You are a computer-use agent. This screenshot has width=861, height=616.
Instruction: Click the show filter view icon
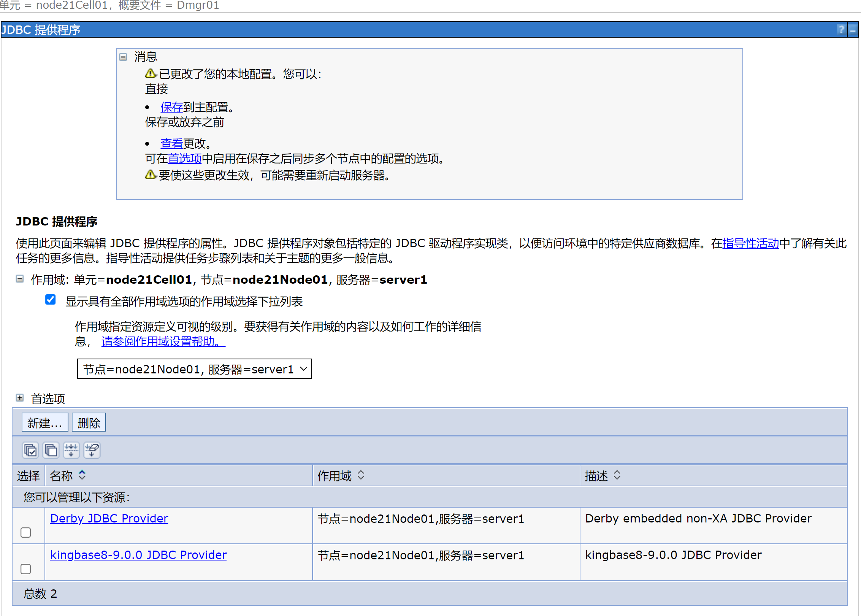pos(71,450)
